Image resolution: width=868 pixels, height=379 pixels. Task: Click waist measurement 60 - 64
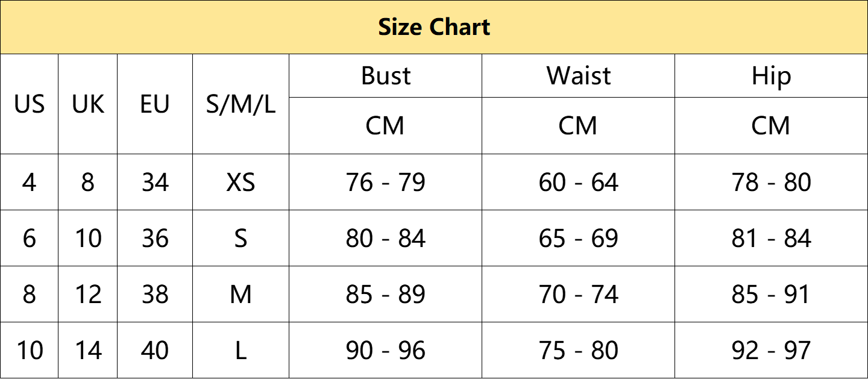click(x=578, y=182)
